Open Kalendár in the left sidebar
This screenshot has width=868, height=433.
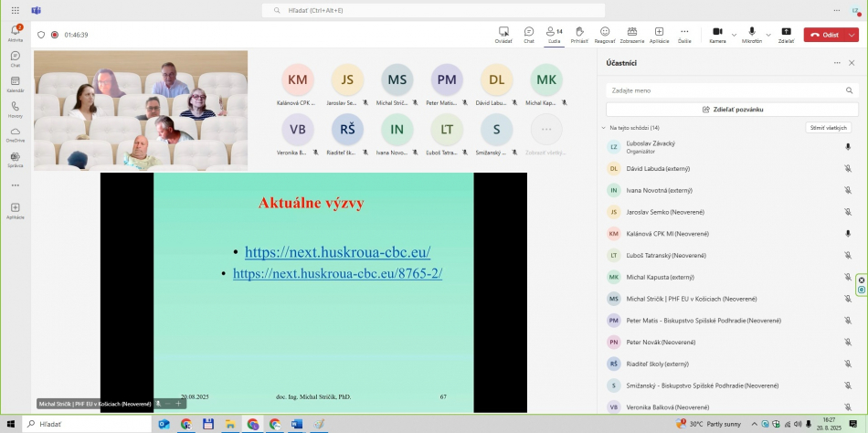click(x=15, y=84)
